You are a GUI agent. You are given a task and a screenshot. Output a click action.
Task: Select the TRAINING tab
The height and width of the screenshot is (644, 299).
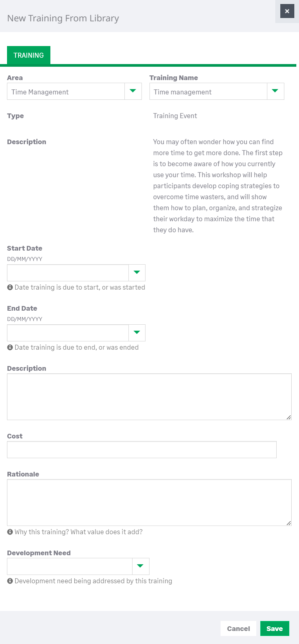point(29,55)
